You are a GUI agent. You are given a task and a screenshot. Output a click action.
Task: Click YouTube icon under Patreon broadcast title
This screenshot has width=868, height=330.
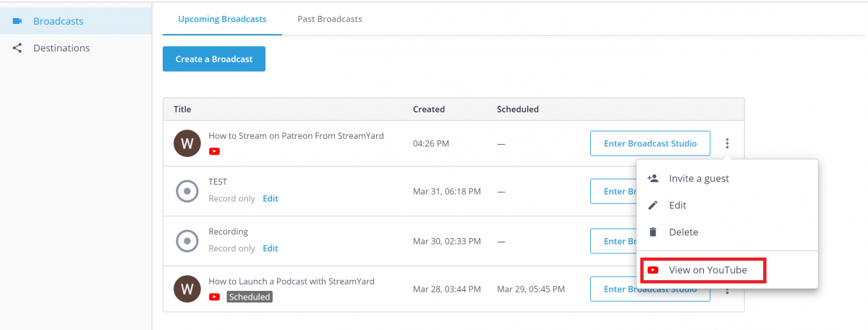(x=214, y=151)
